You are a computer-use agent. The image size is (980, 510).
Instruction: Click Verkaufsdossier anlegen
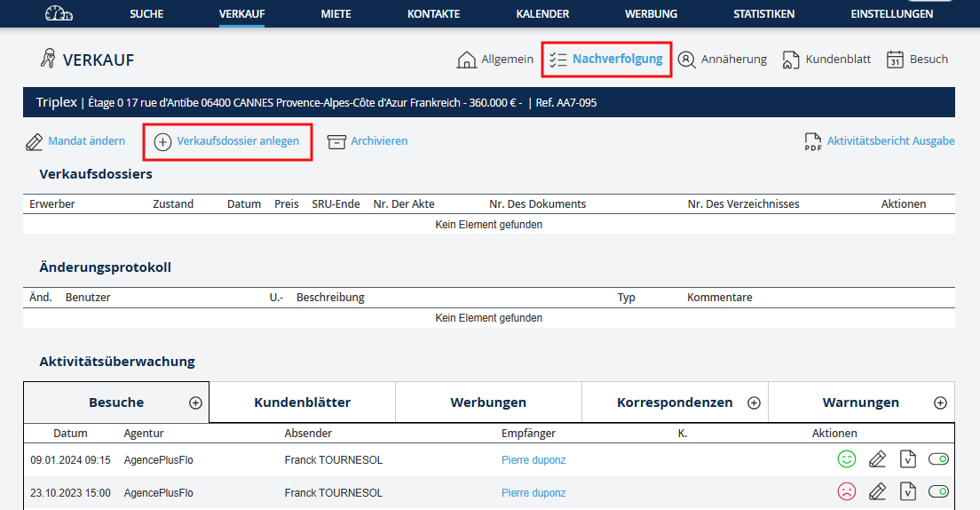click(227, 141)
